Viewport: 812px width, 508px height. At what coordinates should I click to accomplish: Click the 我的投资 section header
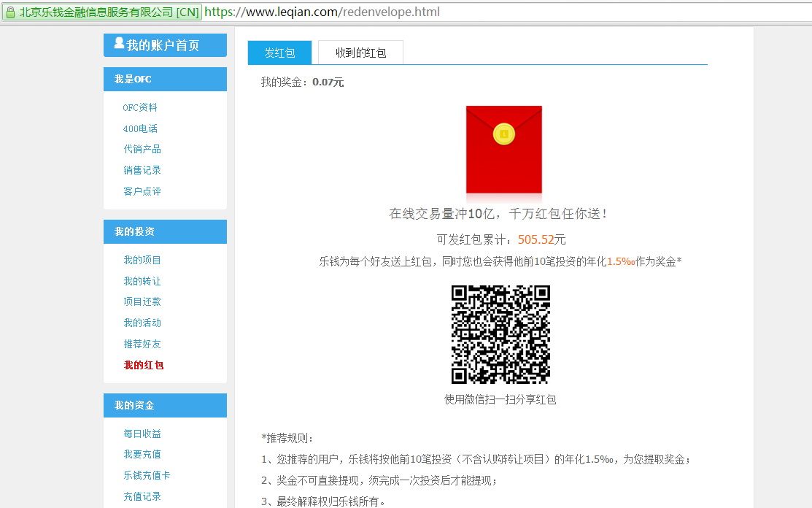click(165, 231)
